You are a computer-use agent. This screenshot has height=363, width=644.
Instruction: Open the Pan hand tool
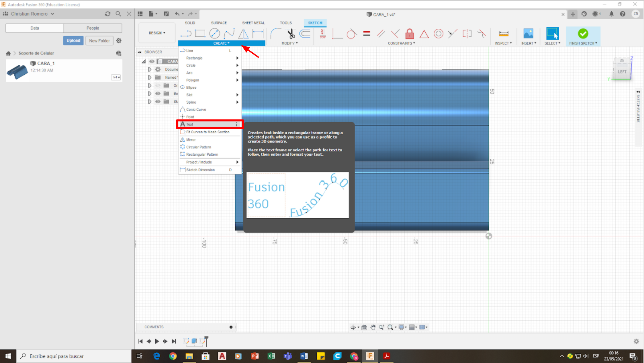tap(373, 327)
